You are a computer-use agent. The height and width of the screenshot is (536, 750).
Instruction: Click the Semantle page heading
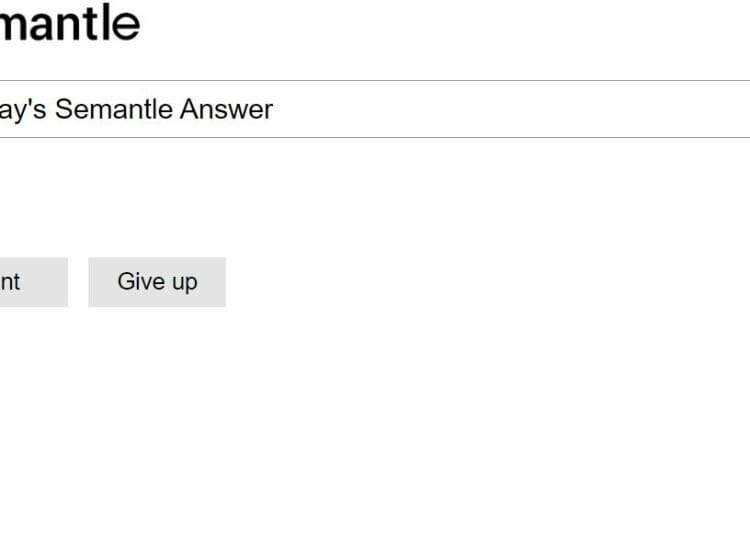[x=70, y=22]
